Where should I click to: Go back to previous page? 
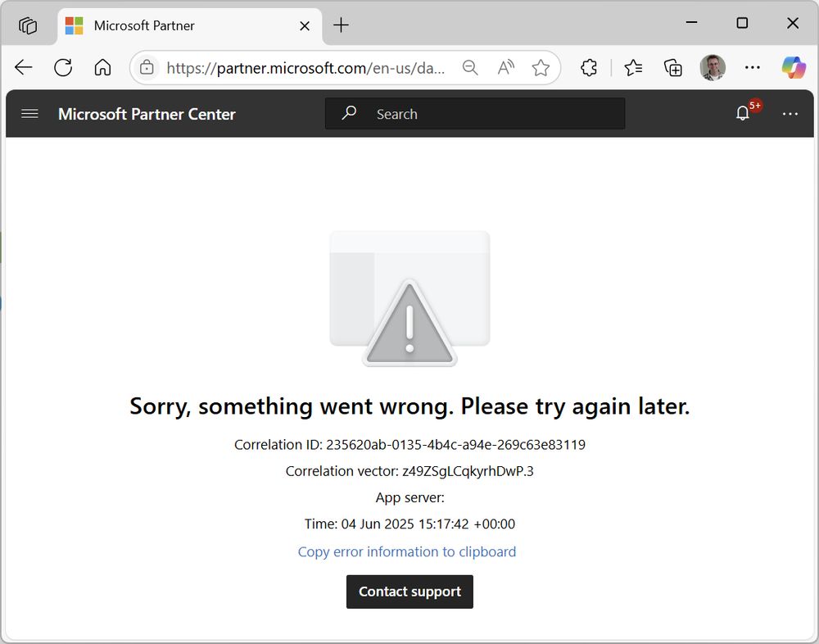point(24,67)
